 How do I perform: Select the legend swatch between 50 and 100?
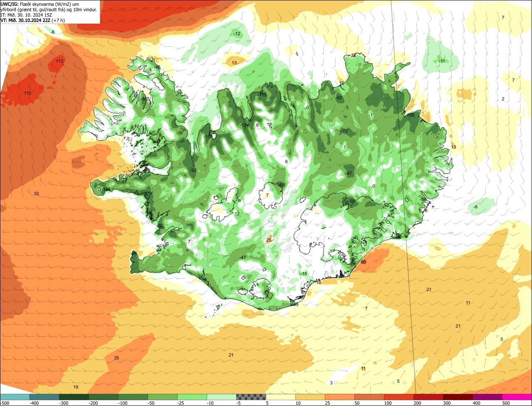[369, 397]
